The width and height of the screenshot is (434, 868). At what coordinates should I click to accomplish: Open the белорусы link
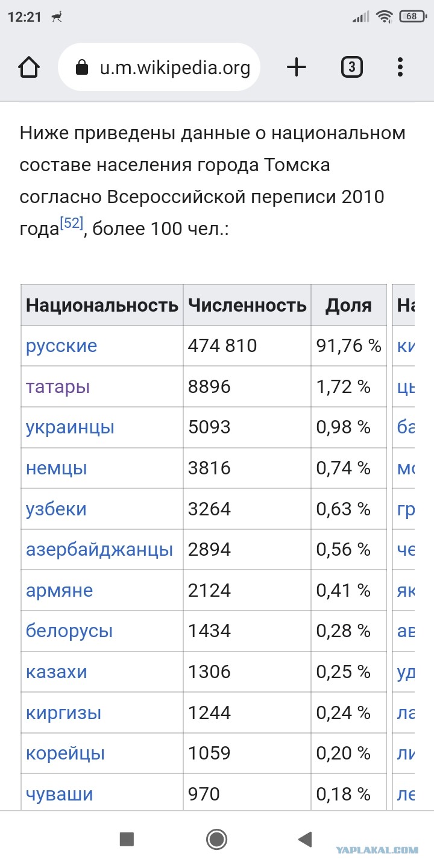69,631
